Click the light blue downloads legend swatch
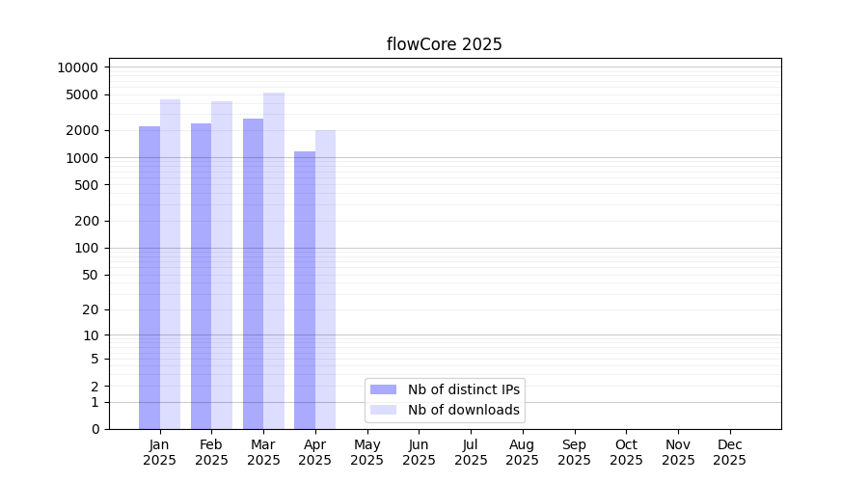 (383, 410)
